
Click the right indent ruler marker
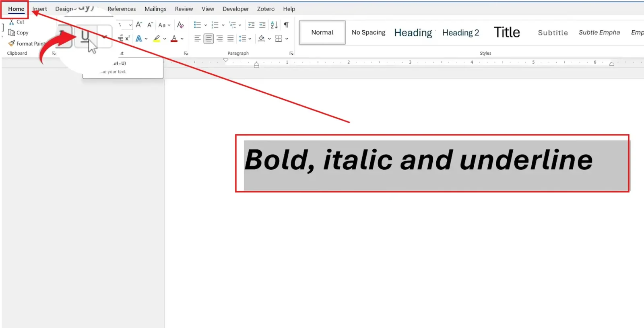pos(611,64)
